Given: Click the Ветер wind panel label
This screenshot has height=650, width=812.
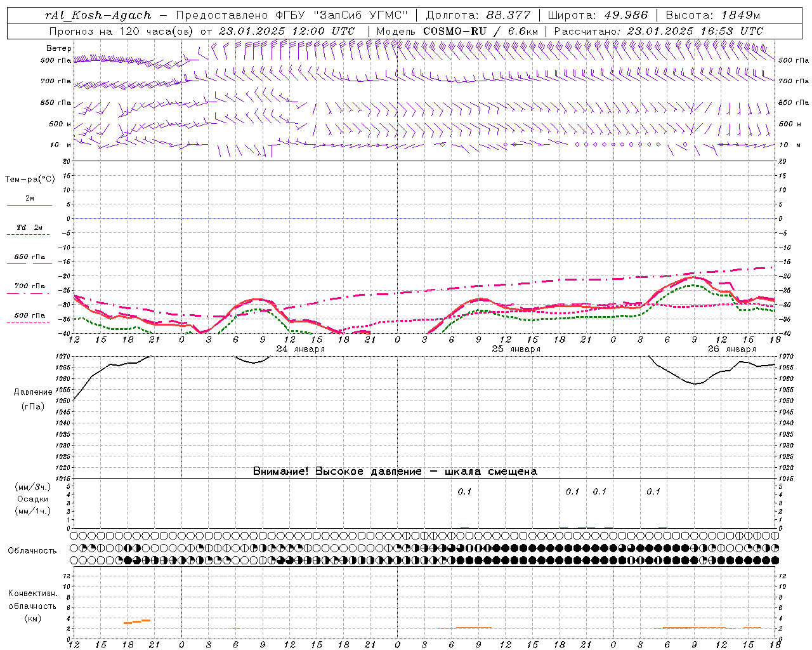Looking at the screenshot, I should (58, 48).
